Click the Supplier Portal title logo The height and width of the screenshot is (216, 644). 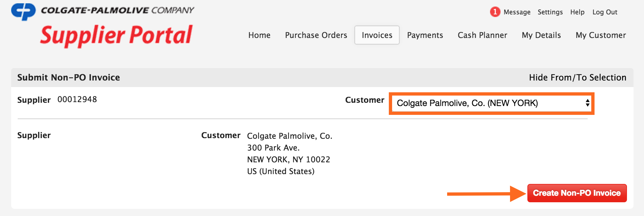(x=116, y=35)
